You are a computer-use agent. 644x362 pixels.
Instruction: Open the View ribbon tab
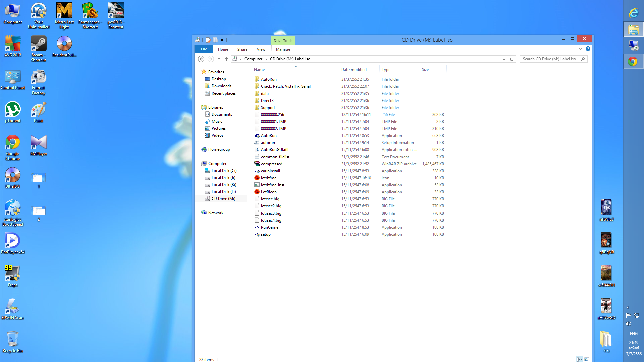[x=261, y=49]
